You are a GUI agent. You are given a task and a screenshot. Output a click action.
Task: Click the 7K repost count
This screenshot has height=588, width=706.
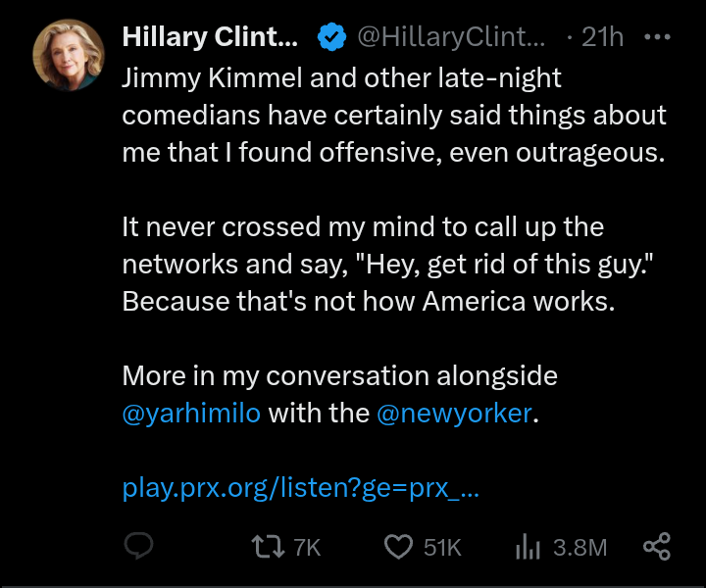click(x=307, y=547)
